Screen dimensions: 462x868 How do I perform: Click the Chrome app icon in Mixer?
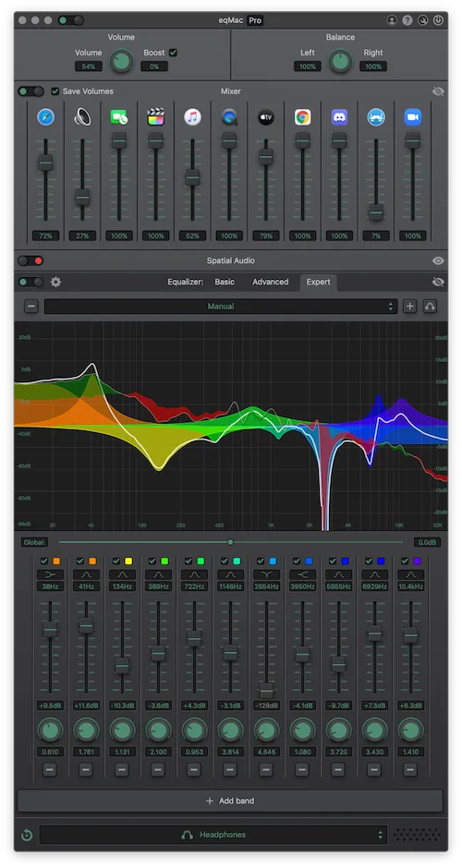pyautogui.click(x=302, y=116)
